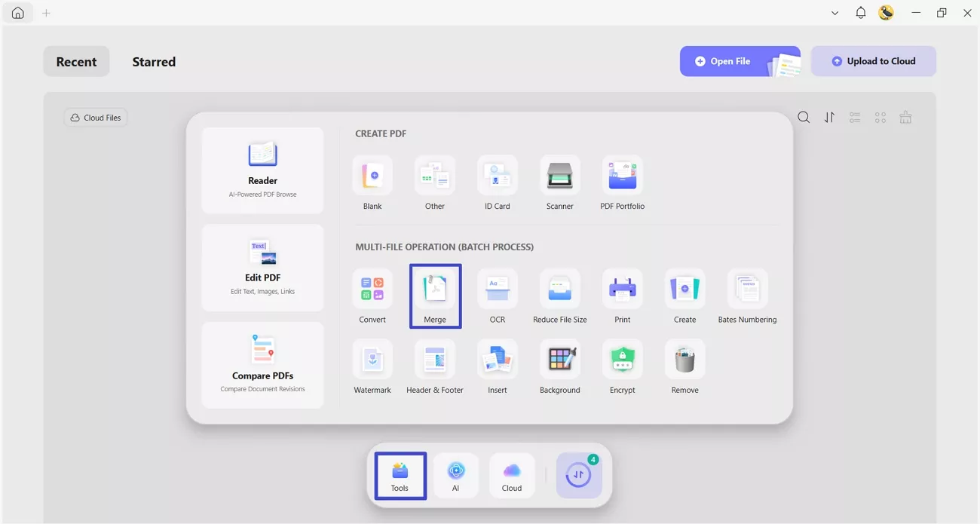Image resolution: width=980 pixels, height=524 pixels.
Task: Open the Blank PDF creation tool
Action: 372,183
